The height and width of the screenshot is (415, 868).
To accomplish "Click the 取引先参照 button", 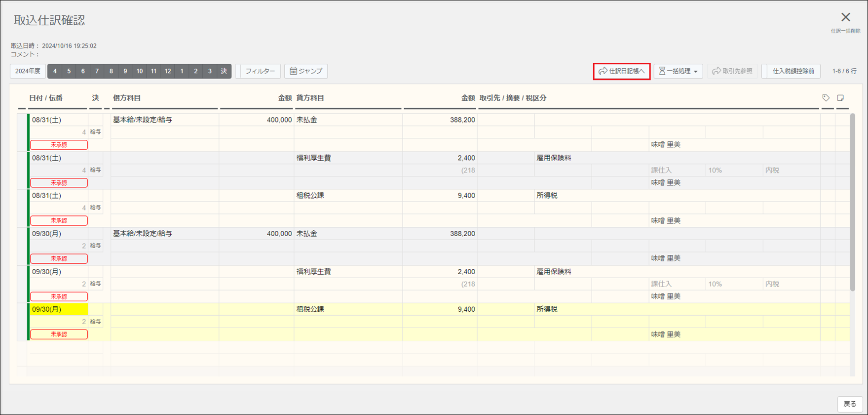I will tap(732, 71).
